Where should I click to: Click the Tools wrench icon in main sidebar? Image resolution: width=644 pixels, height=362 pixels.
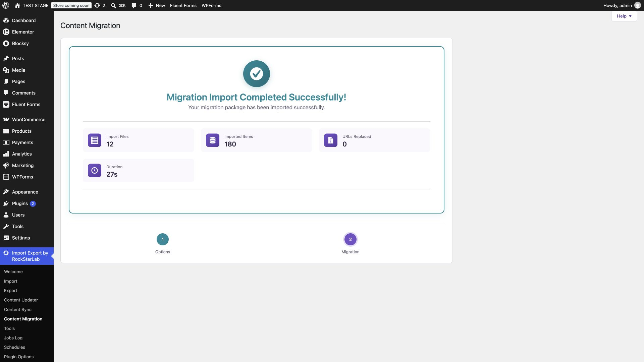[x=6, y=227]
